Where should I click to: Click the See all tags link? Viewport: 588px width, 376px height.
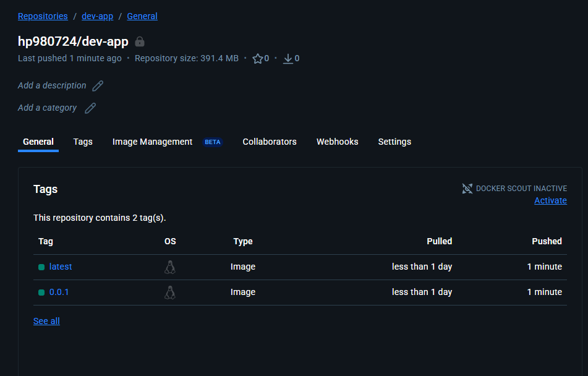coord(46,321)
